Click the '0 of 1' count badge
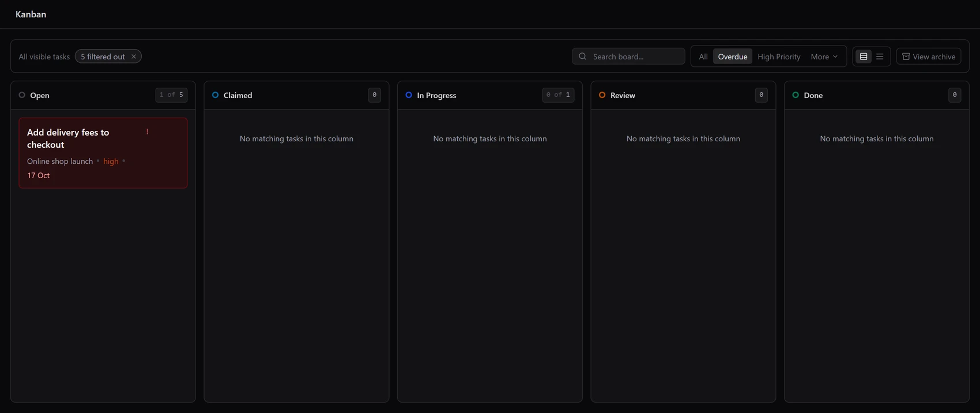This screenshot has width=980, height=413. [x=558, y=95]
